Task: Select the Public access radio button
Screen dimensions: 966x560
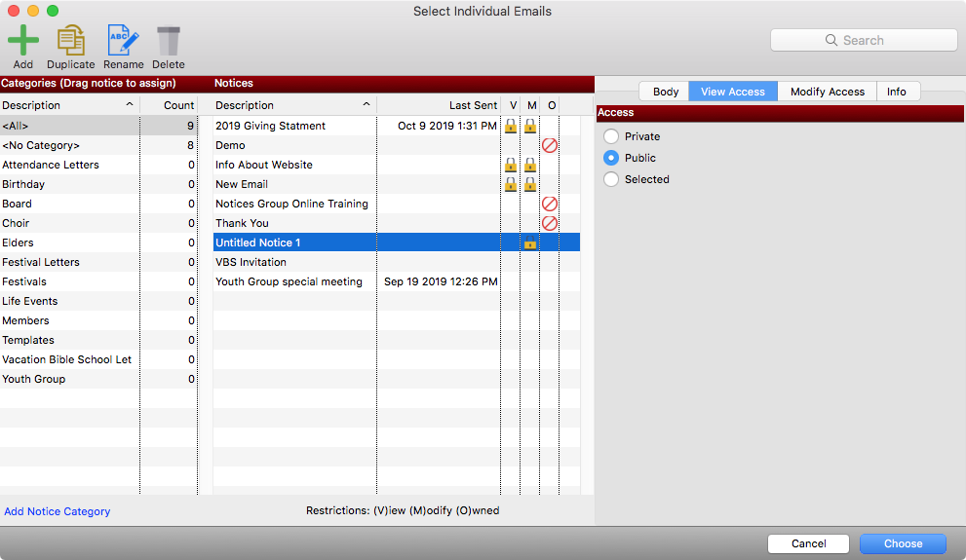Action: click(611, 158)
